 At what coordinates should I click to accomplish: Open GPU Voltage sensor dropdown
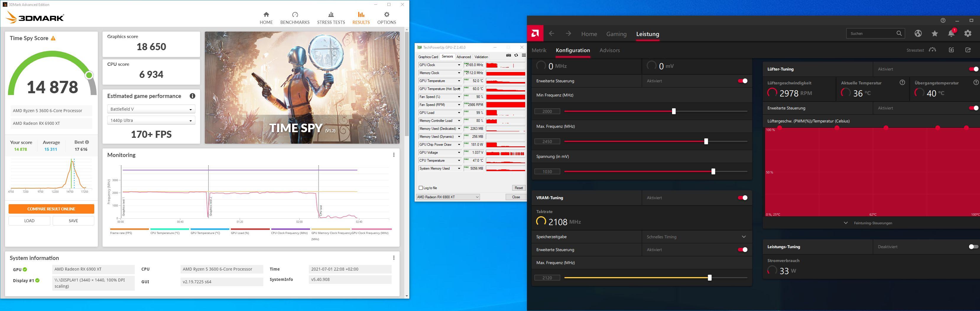pyautogui.click(x=459, y=153)
